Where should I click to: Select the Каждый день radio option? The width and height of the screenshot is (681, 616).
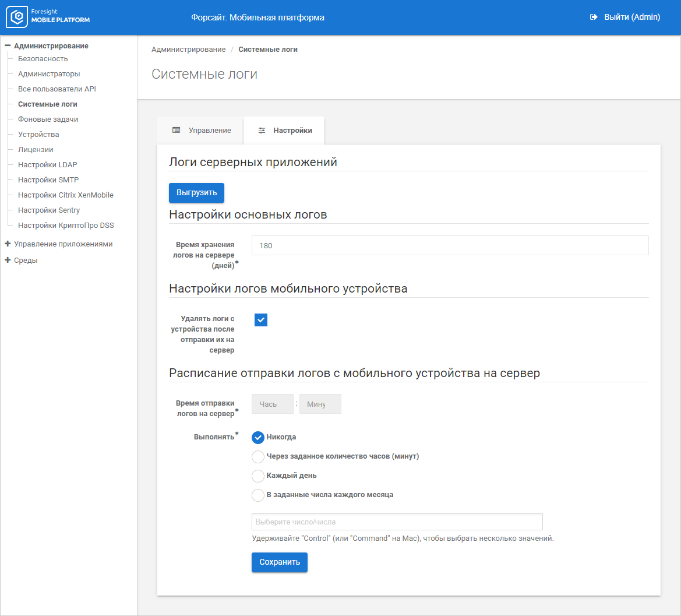click(x=258, y=476)
